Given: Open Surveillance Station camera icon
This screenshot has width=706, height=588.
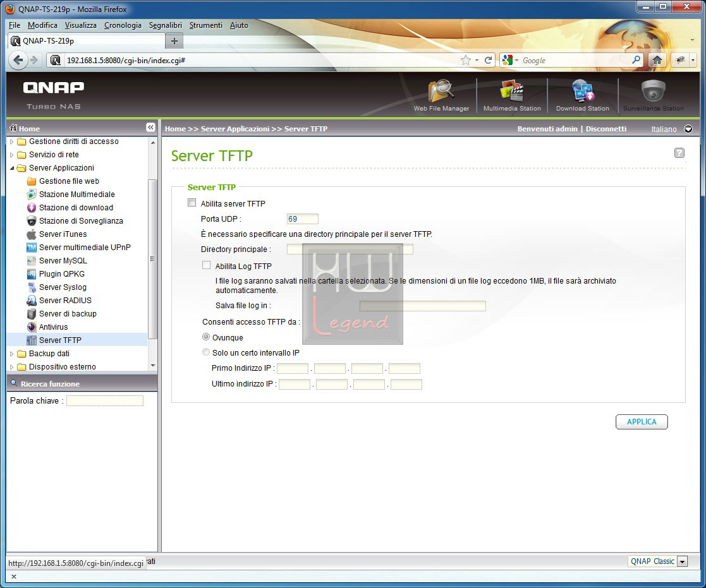Looking at the screenshot, I should pyautogui.click(x=654, y=95).
